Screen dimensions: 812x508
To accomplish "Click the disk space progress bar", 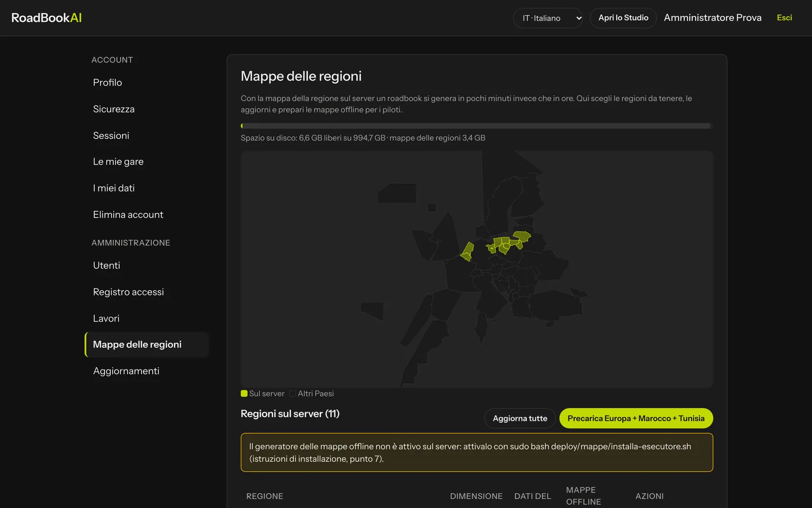I will coord(477,126).
